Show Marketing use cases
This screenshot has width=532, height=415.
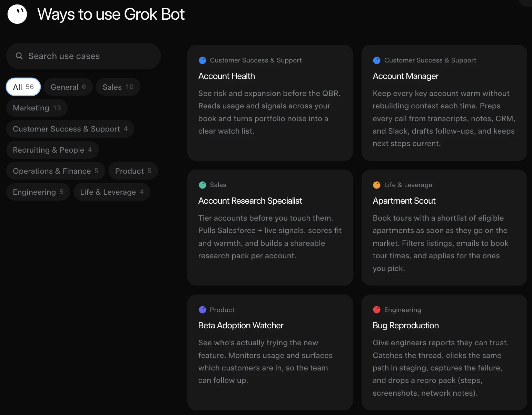tap(37, 108)
